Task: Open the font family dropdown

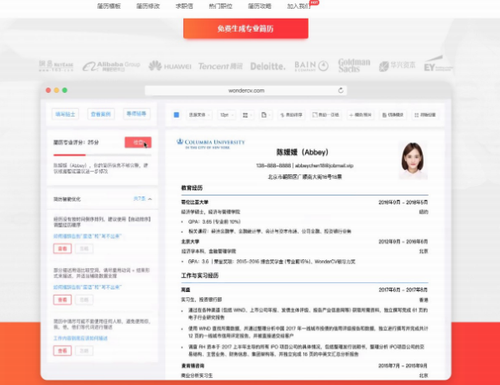Action: pos(199,115)
